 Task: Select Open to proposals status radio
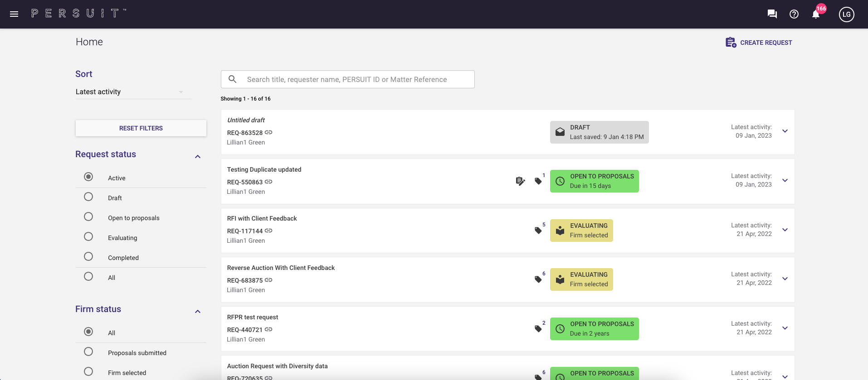(88, 216)
